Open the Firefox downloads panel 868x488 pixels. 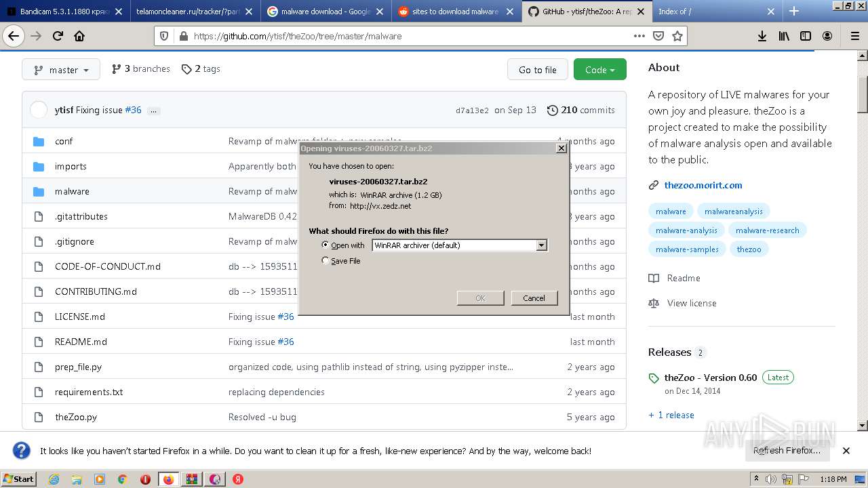[x=762, y=36]
